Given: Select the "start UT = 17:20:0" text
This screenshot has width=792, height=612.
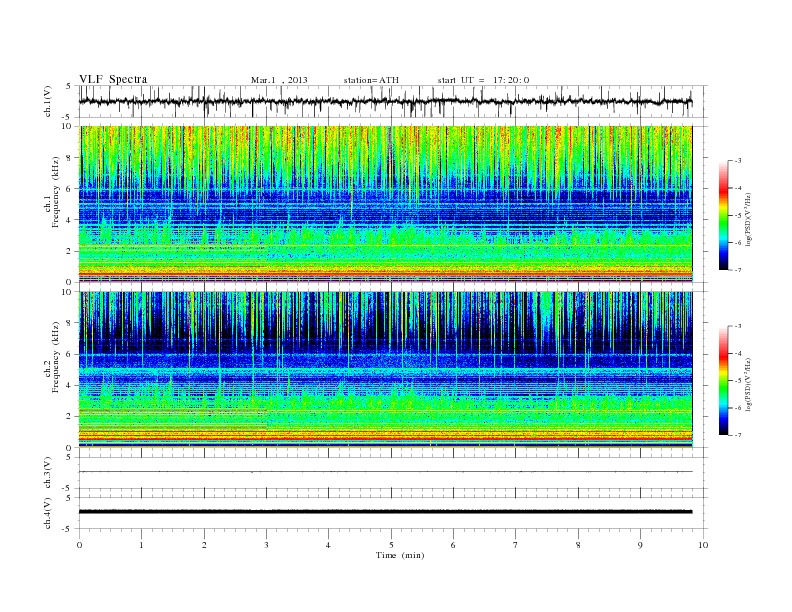Looking at the screenshot, I should tap(483, 80).
